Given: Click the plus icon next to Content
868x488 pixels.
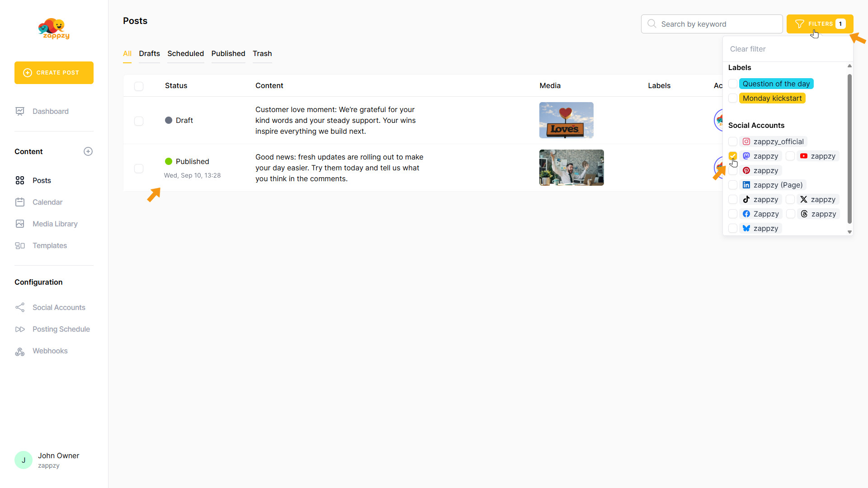Looking at the screenshot, I should click(x=88, y=151).
